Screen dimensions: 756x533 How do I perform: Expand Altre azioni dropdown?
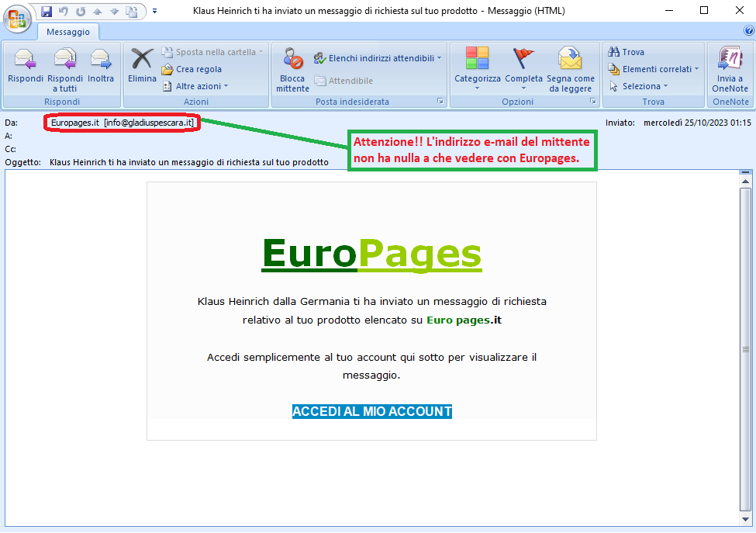click(x=197, y=86)
